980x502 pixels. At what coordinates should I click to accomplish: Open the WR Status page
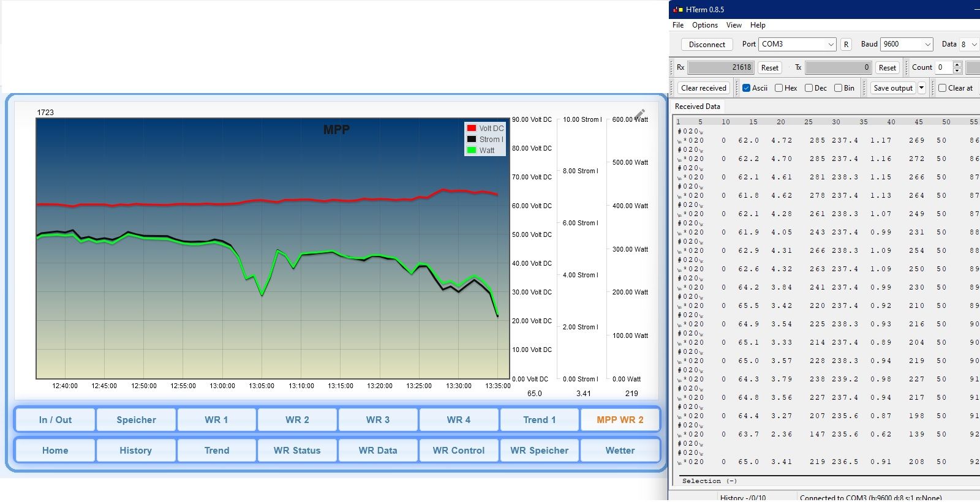(297, 451)
